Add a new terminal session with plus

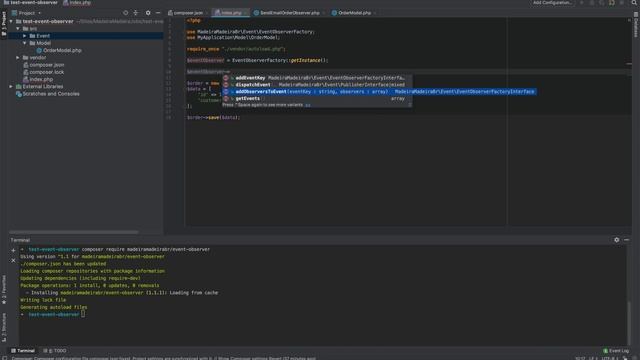pyautogui.click(x=13, y=250)
